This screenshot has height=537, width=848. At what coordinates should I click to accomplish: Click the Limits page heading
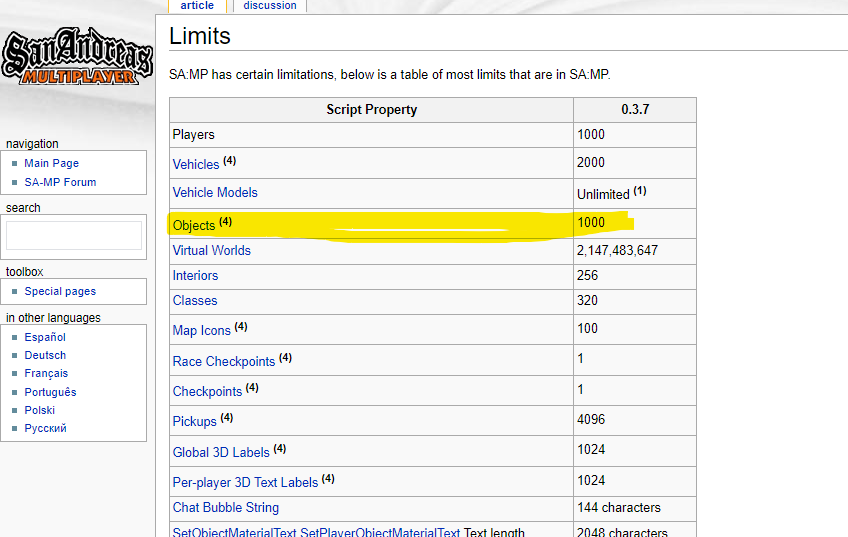point(200,36)
